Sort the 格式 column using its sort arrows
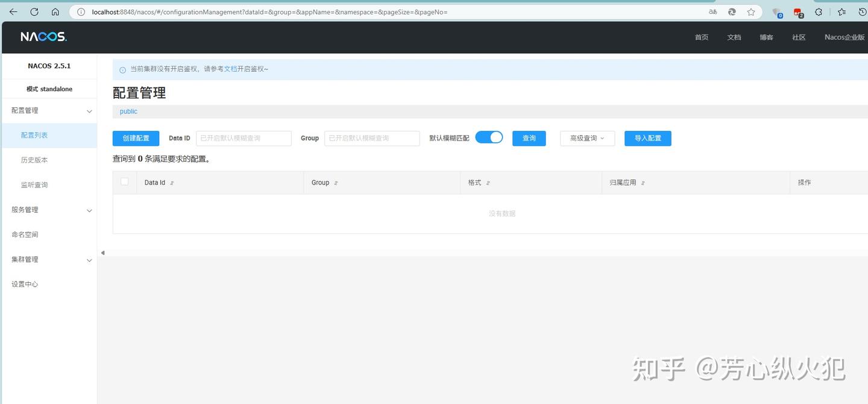 pyautogui.click(x=489, y=182)
